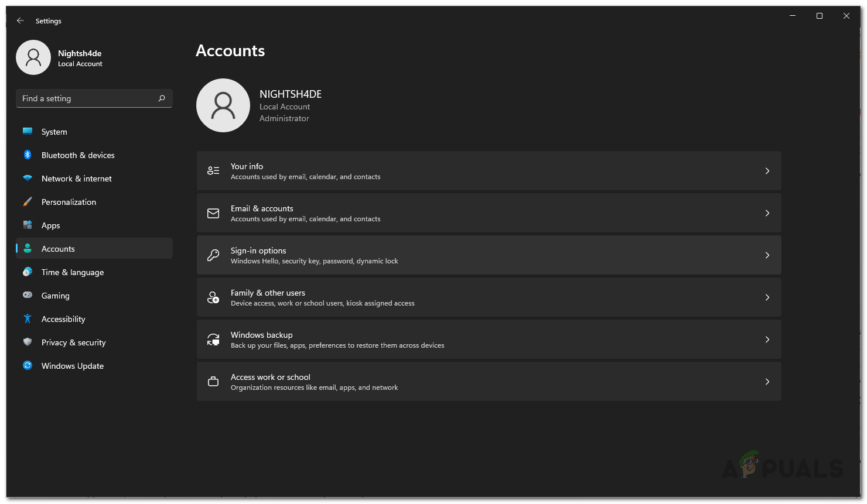Image resolution: width=867 pixels, height=504 pixels.
Task: Click the back arrow in Settings
Action: click(21, 20)
